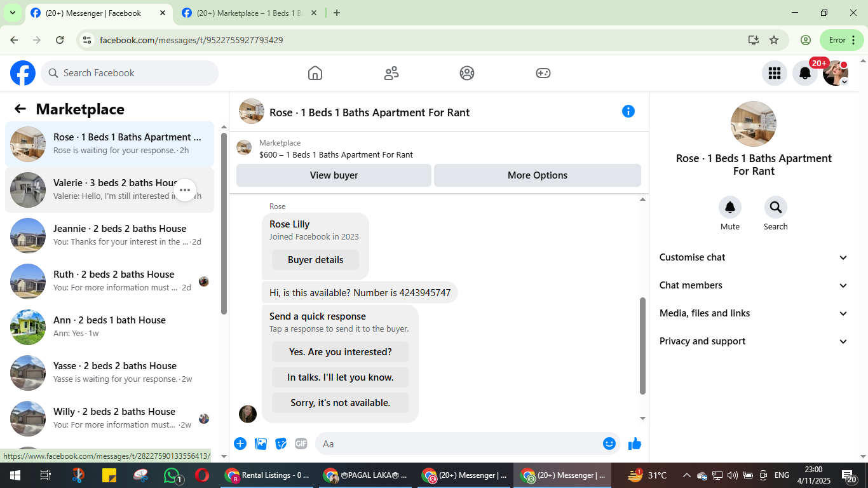The height and width of the screenshot is (488, 868).
Task: Open the Facebook menu grid icon
Action: [x=775, y=73]
